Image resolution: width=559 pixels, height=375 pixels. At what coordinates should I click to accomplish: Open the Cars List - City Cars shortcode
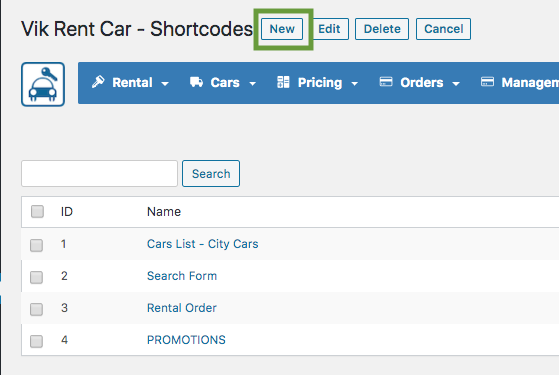pyautogui.click(x=202, y=244)
